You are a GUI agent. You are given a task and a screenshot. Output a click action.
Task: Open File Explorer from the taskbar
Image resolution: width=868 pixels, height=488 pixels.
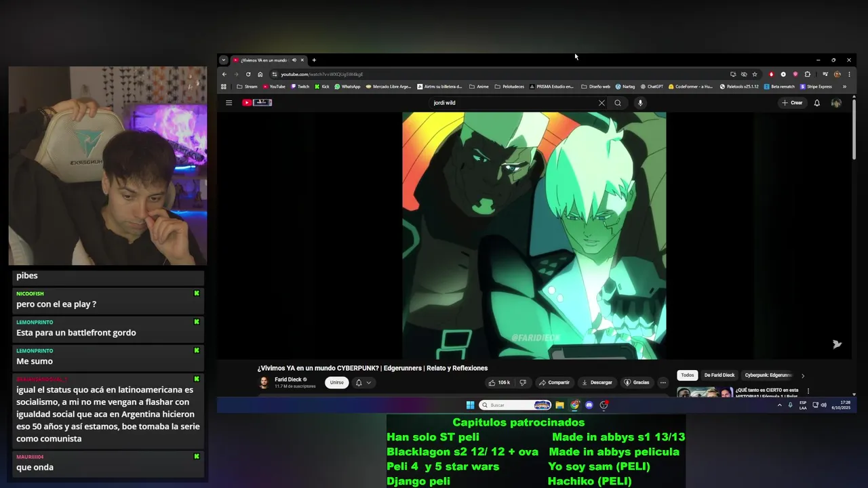[x=559, y=405]
